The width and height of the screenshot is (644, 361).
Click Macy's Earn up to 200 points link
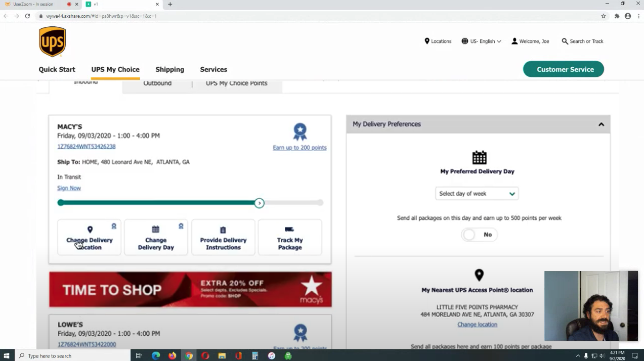tap(299, 148)
